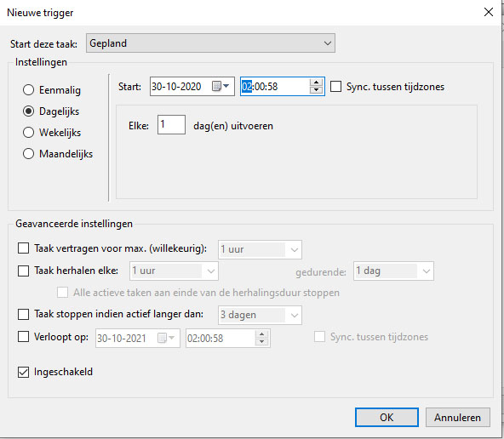Close the Nieuwe trigger dialog
Image resolution: width=504 pixels, height=439 pixels.
pos(489,12)
